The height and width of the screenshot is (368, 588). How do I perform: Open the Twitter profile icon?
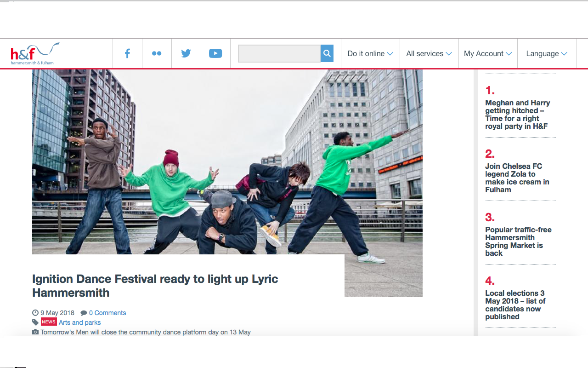click(x=186, y=53)
